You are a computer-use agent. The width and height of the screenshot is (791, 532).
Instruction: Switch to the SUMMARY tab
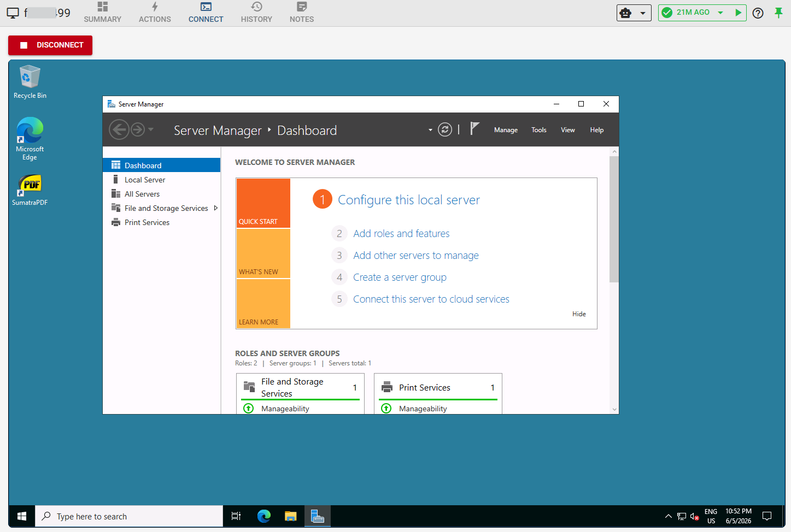point(102,13)
